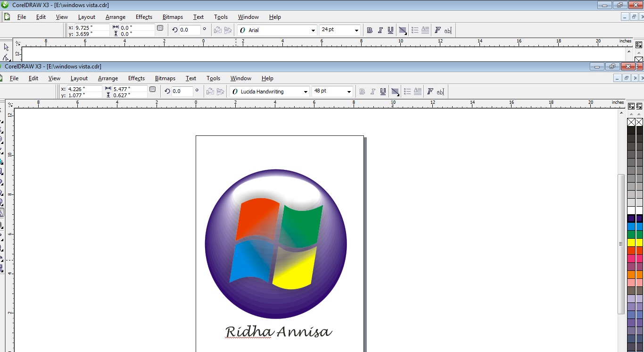Click the Show/Hide Drop Cap icon

(x=418, y=91)
